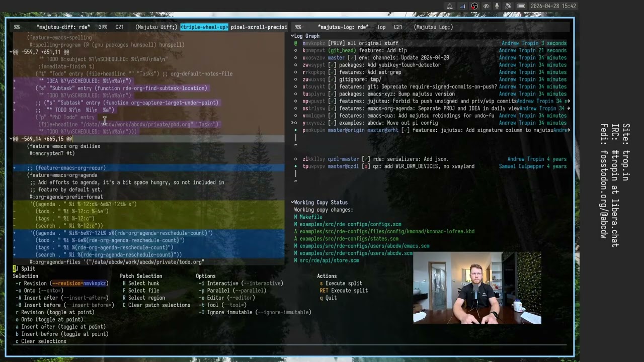This screenshot has width=644, height=362.
Task: Run RET Execute split action
Action: pos(344,291)
